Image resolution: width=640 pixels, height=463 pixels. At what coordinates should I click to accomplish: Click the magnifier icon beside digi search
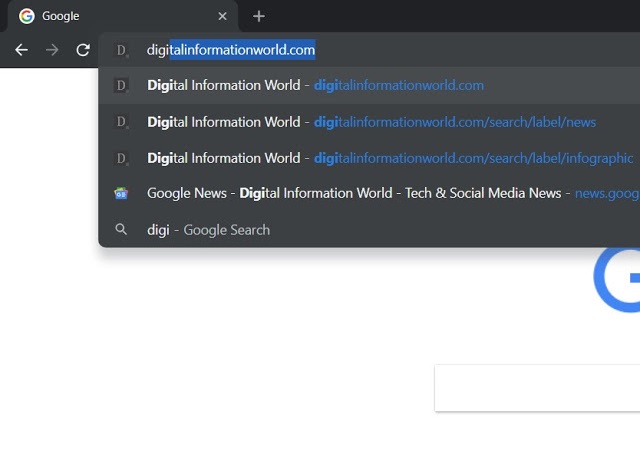point(121,229)
